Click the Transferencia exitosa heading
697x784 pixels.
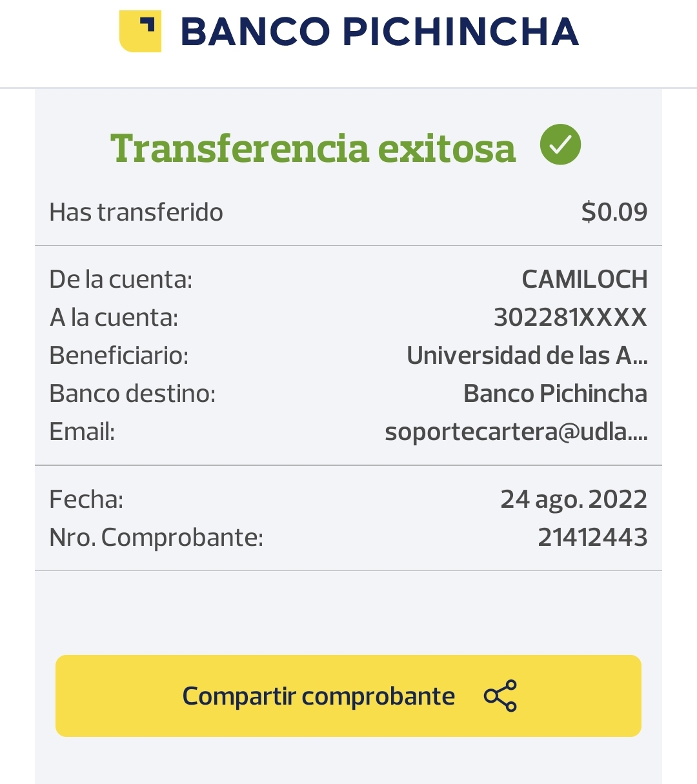coord(313,148)
